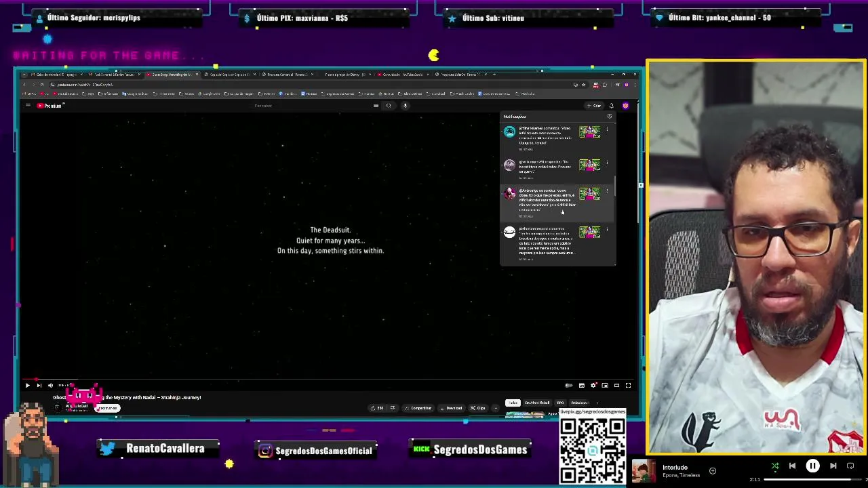Open first notification in the panel
This screenshot has height=488, width=868.
[x=557, y=138]
